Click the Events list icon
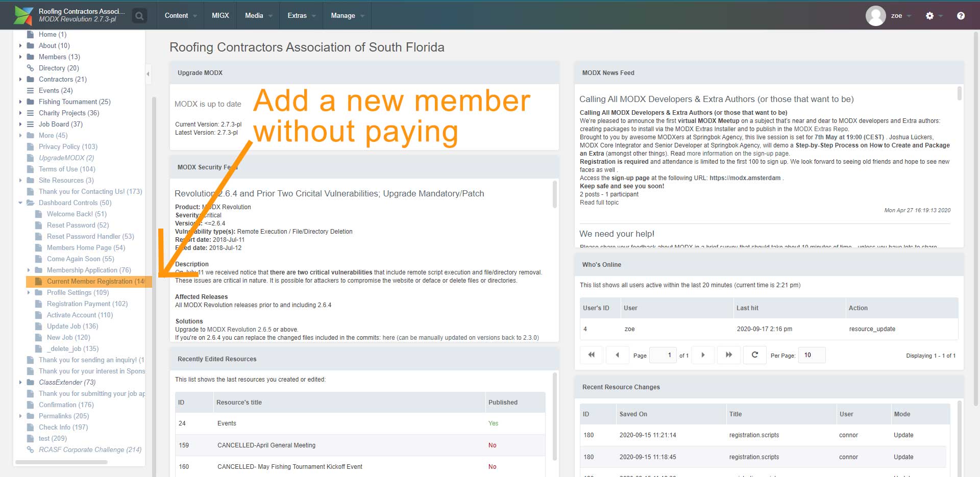This screenshot has width=980, height=477. click(30, 91)
